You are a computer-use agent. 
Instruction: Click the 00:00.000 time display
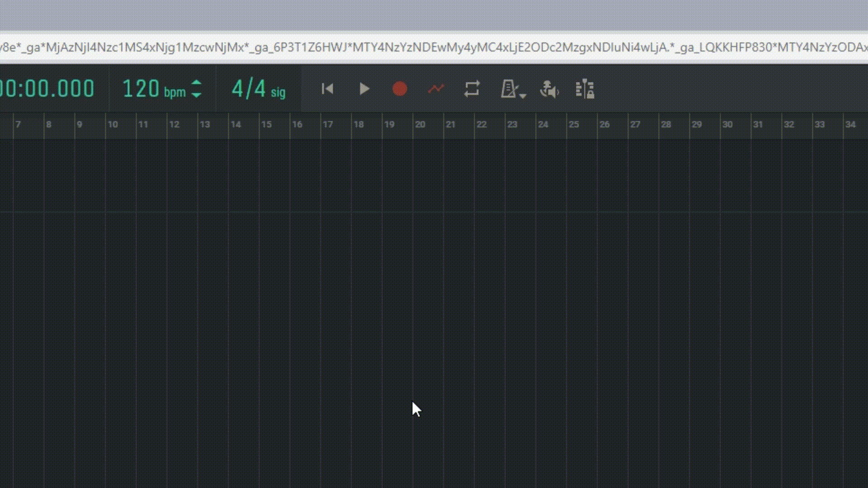click(47, 89)
